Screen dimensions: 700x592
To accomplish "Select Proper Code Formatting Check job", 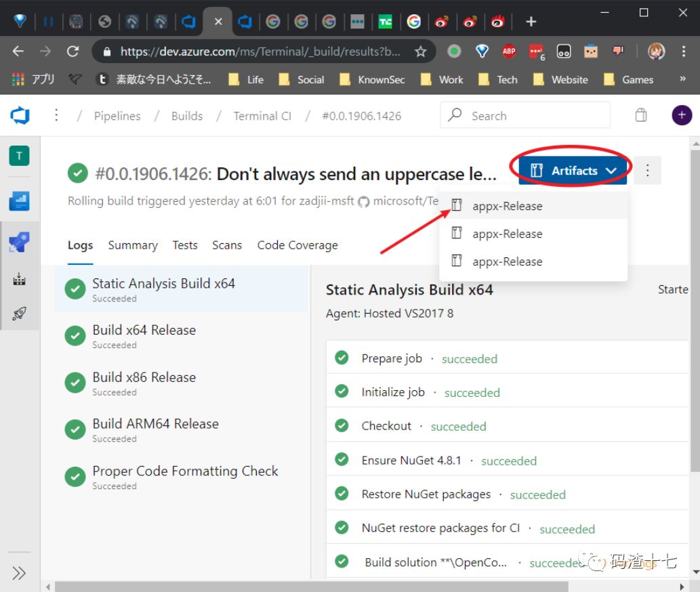I will click(x=181, y=477).
